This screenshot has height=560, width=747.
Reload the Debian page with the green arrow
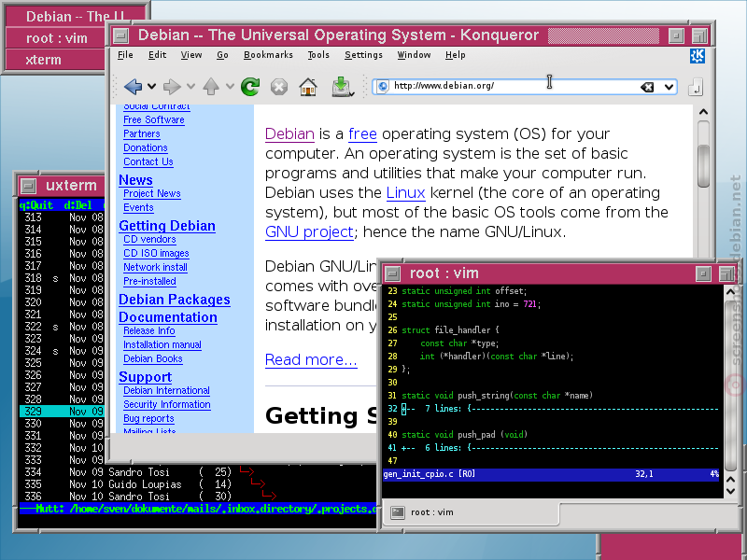click(250, 87)
